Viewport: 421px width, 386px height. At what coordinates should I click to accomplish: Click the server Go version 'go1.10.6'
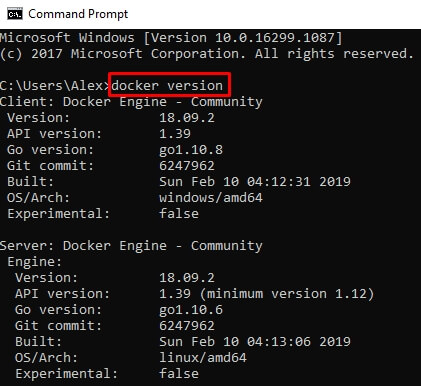pyautogui.click(x=191, y=310)
